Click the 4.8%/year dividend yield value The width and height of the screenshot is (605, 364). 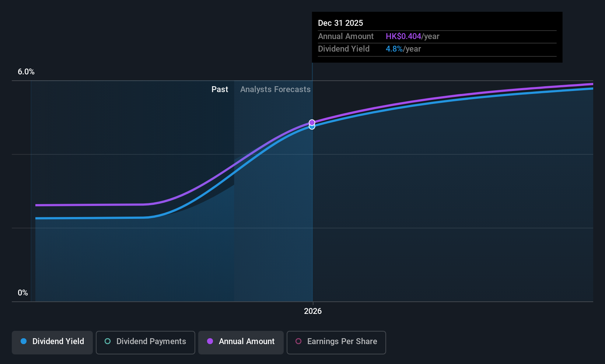click(x=403, y=49)
